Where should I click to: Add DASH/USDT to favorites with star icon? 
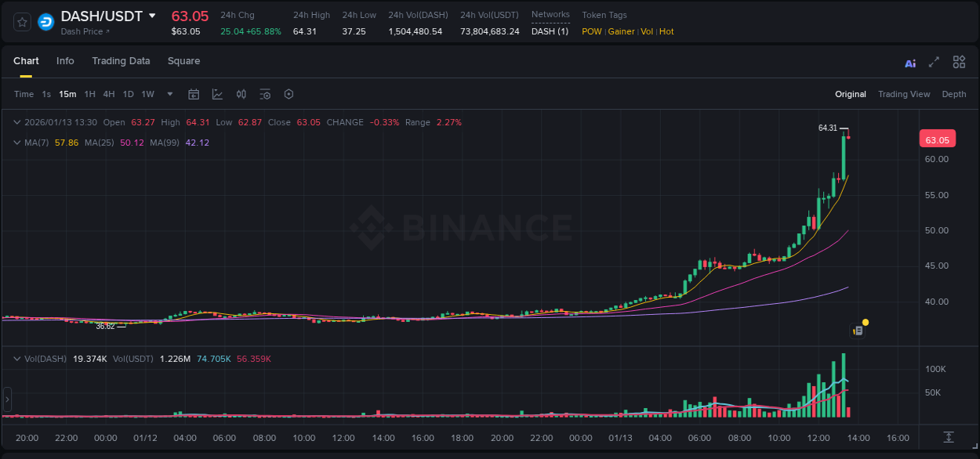tap(21, 21)
